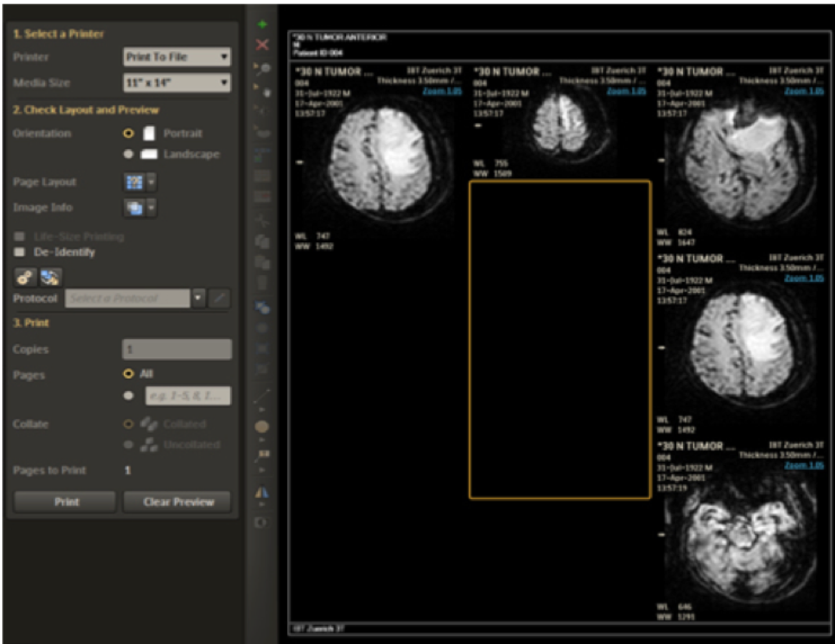The image size is (835, 644).
Task: Click the apply protocol swap icon
Action: click(48, 277)
